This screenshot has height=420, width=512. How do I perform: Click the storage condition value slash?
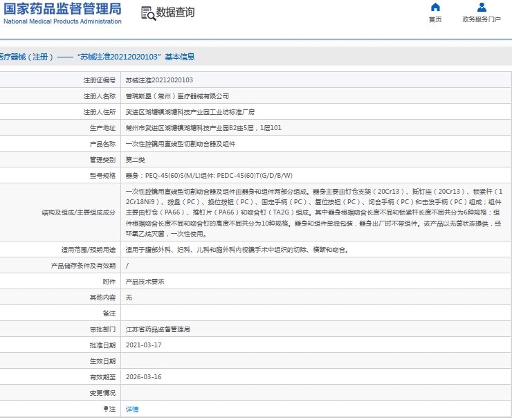(127, 266)
